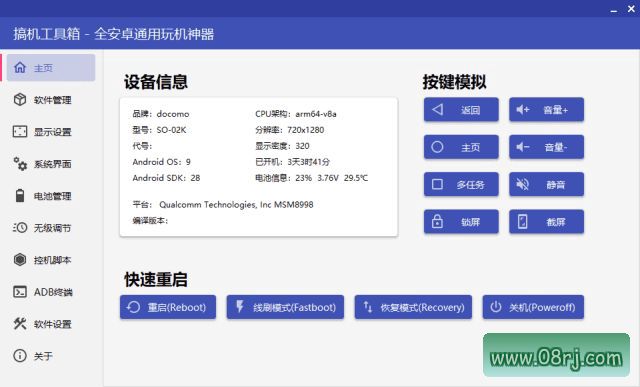Click the 设备信息 heading

tap(156, 82)
